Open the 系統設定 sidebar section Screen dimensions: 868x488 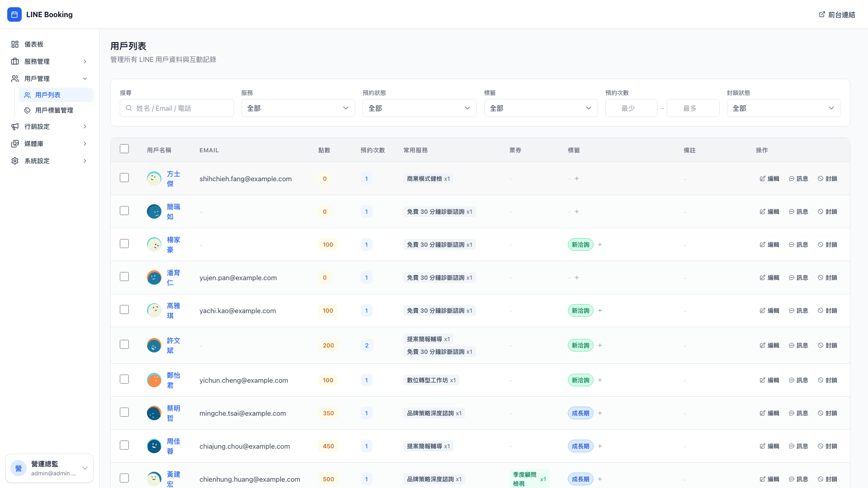tap(50, 161)
